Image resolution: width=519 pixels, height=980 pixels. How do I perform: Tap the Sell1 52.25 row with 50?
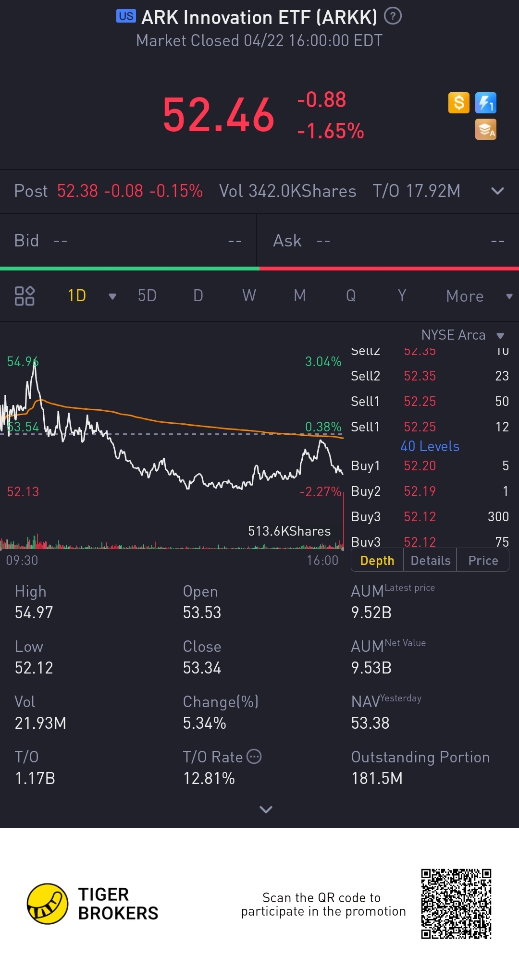coord(430,401)
